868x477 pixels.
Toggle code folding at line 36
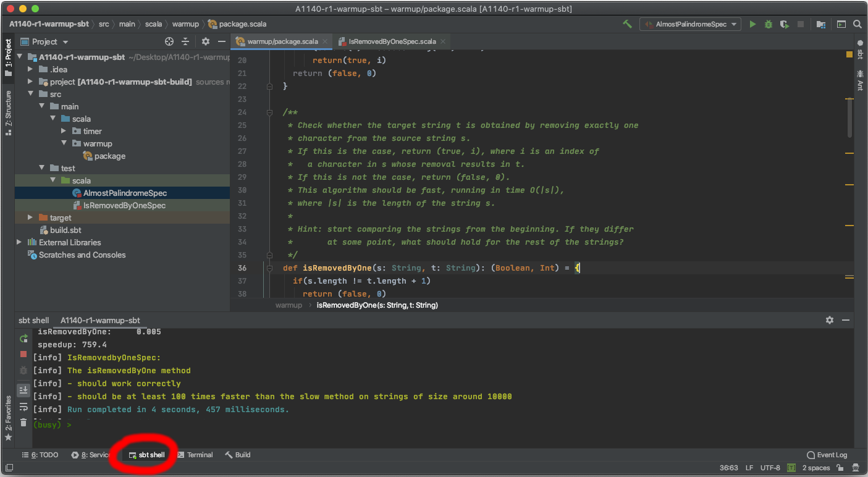pos(269,268)
